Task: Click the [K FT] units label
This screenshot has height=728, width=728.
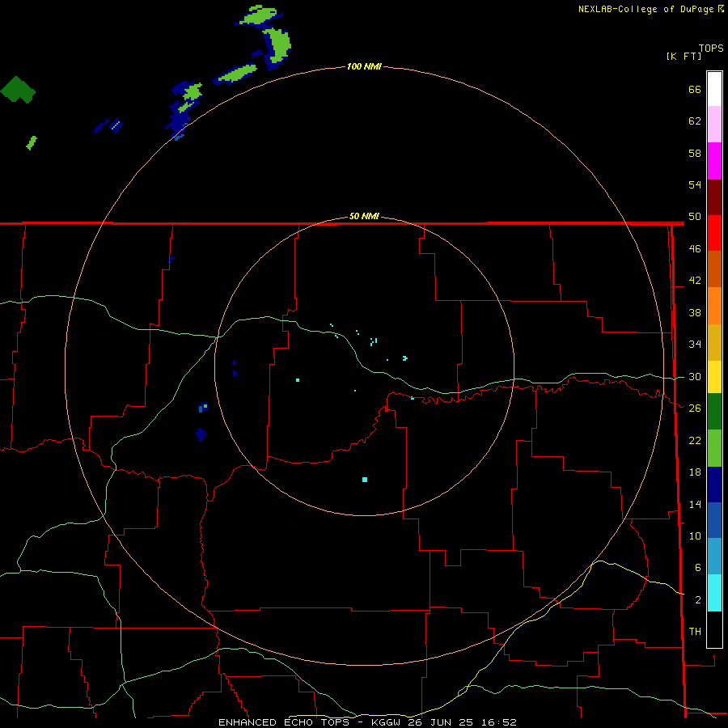Action: 684,56
